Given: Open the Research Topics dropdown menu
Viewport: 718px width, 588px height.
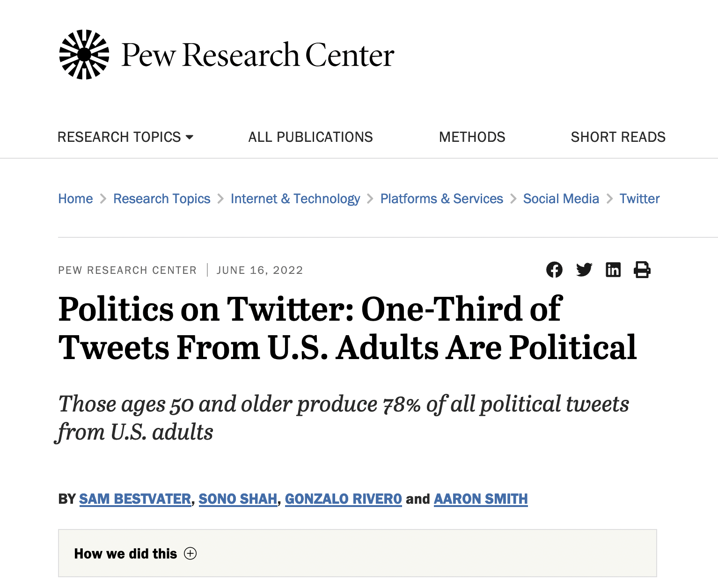Looking at the screenshot, I should coord(125,137).
